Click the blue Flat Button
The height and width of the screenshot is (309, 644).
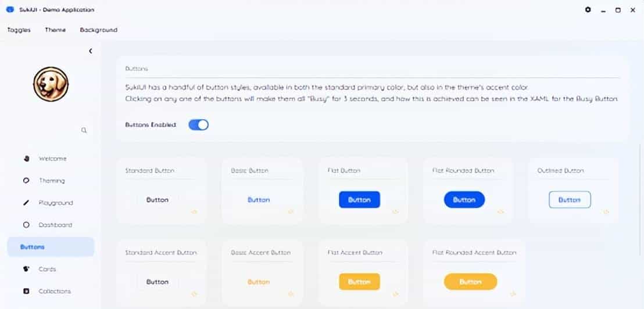[359, 200]
